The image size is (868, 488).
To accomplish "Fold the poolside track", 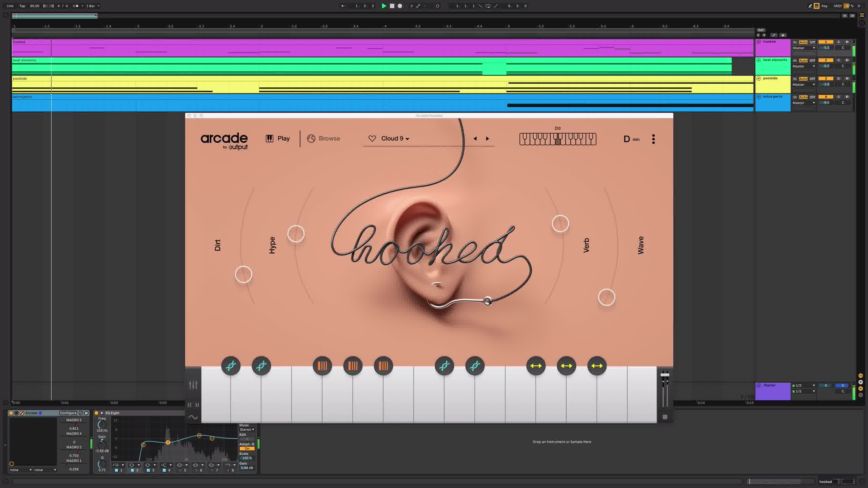I will click(759, 78).
